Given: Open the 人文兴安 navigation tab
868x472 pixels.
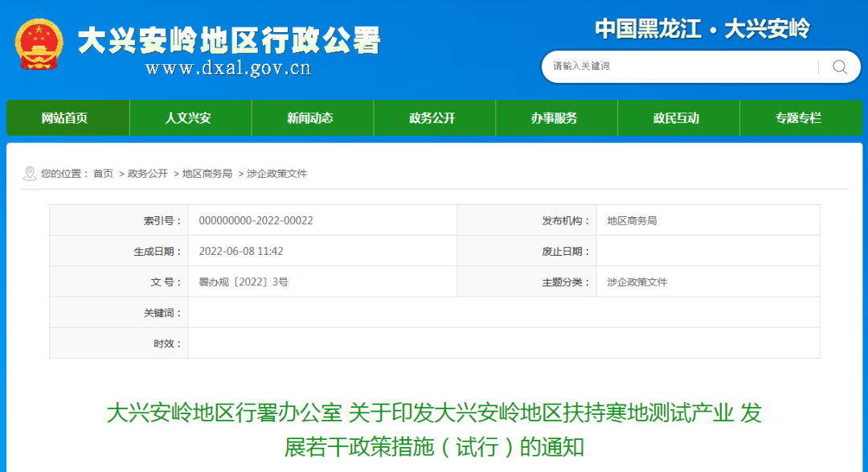Looking at the screenshot, I should (190, 117).
